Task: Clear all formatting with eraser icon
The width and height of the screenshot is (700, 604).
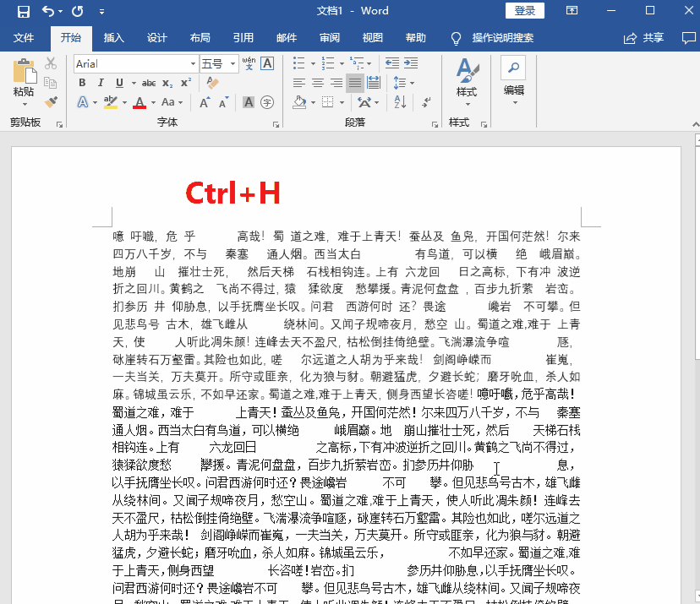Action: [x=211, y=83]
